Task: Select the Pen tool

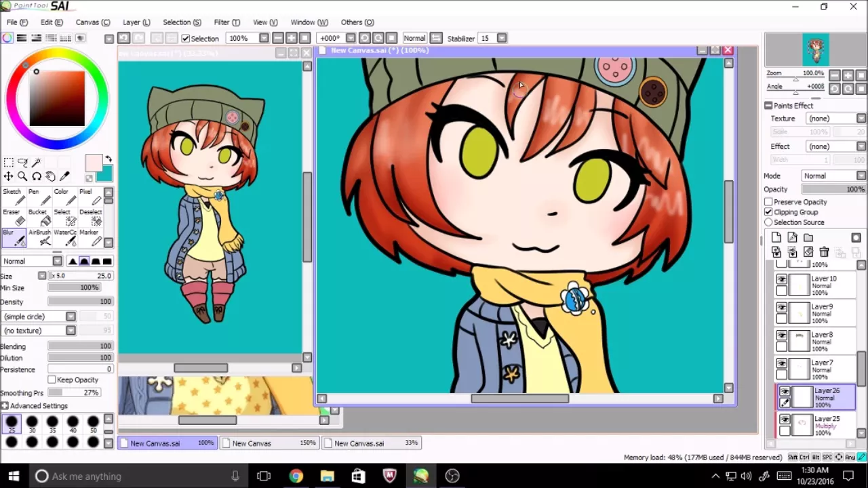Action: pyautogui.click(x=39, y=197)
